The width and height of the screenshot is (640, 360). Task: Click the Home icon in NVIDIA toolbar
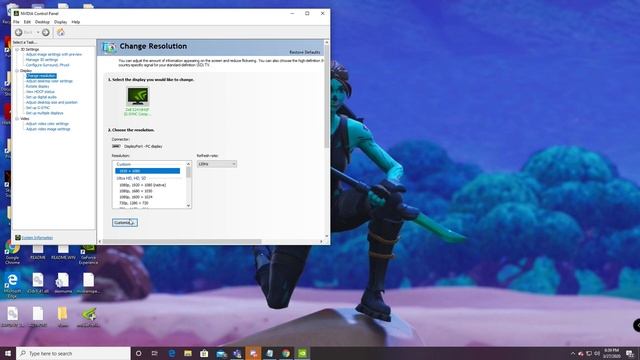[x=61, y=32]
